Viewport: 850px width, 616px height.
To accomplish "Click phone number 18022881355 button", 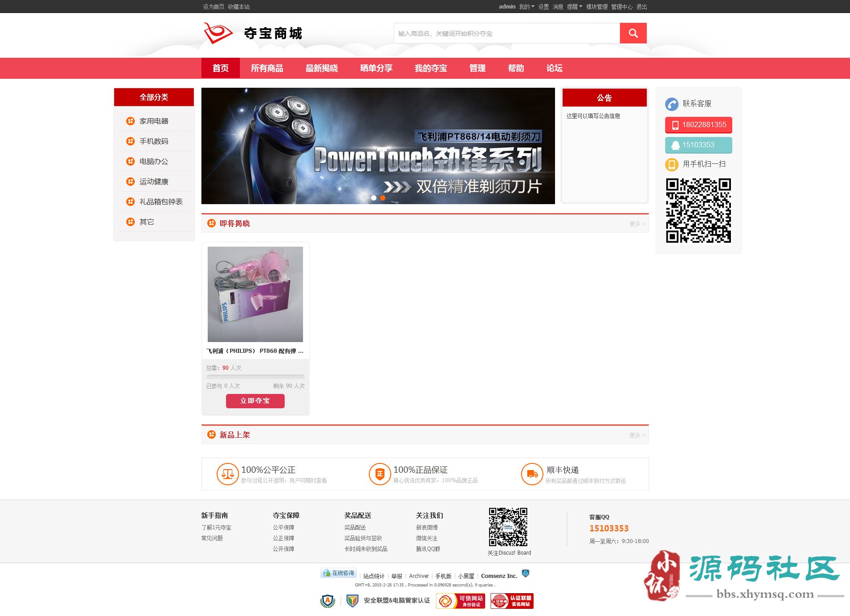I will point(698,125).
